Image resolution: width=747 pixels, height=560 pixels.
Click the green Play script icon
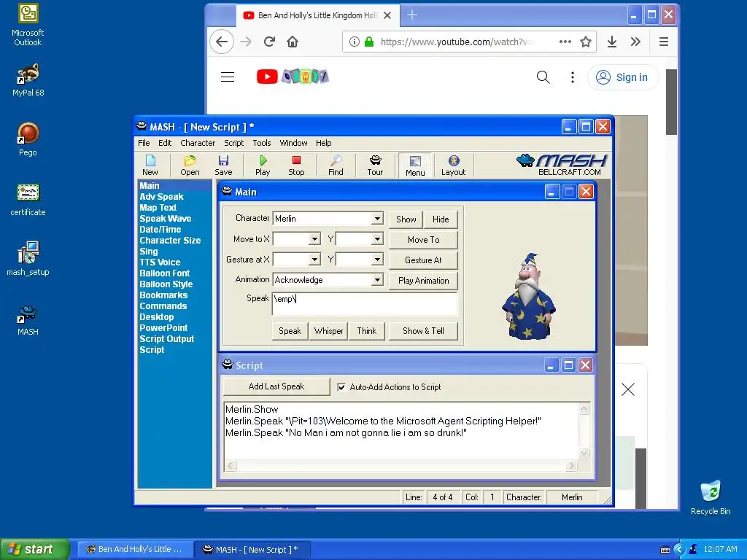click(263, 166)
